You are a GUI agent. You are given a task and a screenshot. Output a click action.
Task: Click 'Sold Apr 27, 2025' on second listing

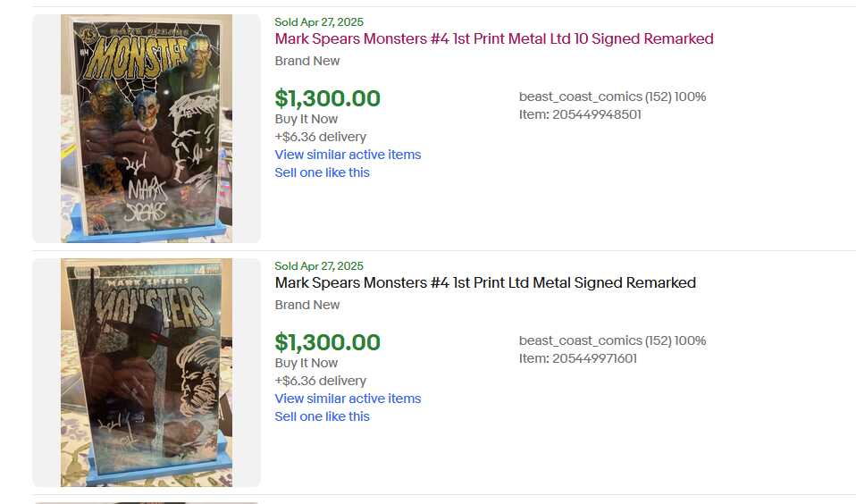(x=319, y=266)
